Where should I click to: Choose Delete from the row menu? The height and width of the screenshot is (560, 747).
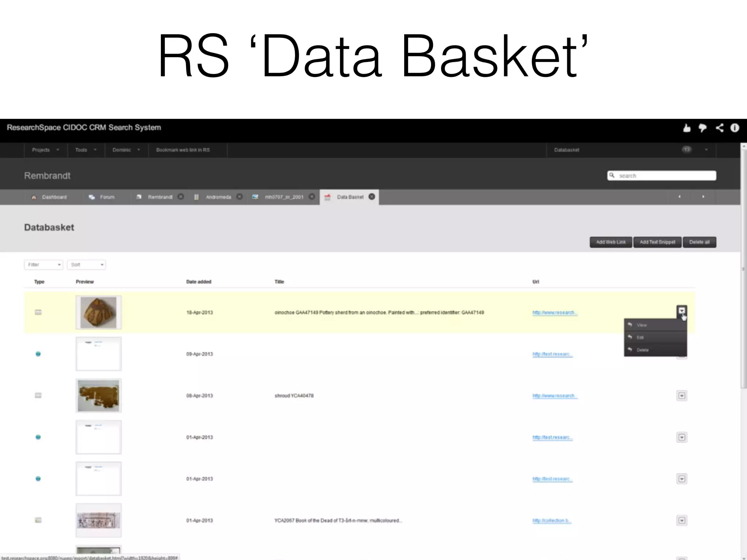(x=655, y=350)
